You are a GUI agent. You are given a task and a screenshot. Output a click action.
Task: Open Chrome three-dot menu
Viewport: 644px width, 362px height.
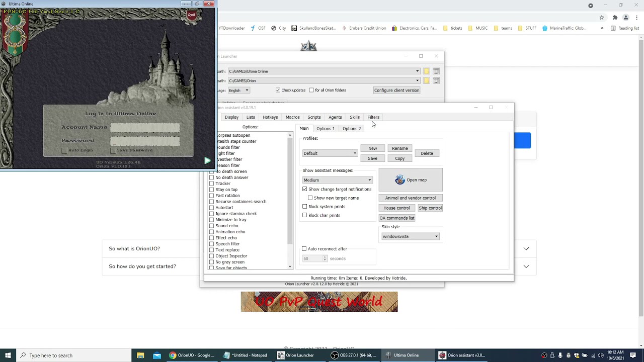coord(637,17)
